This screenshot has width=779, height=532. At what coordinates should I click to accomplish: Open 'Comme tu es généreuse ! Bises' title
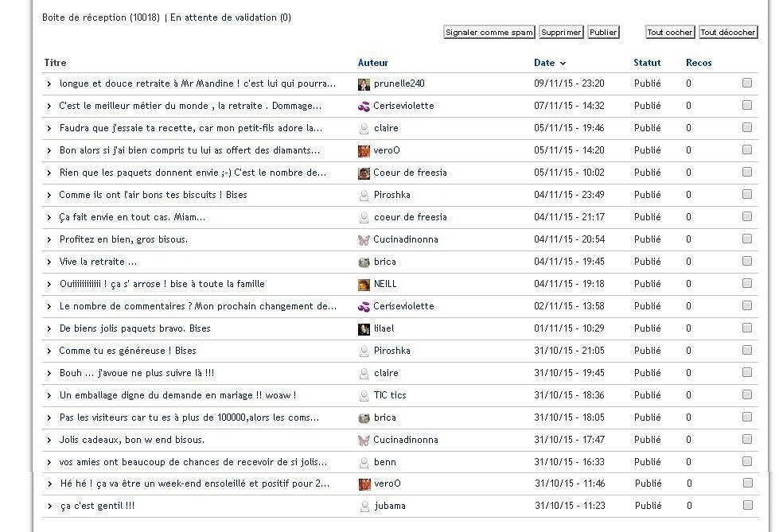coord(127,351)
